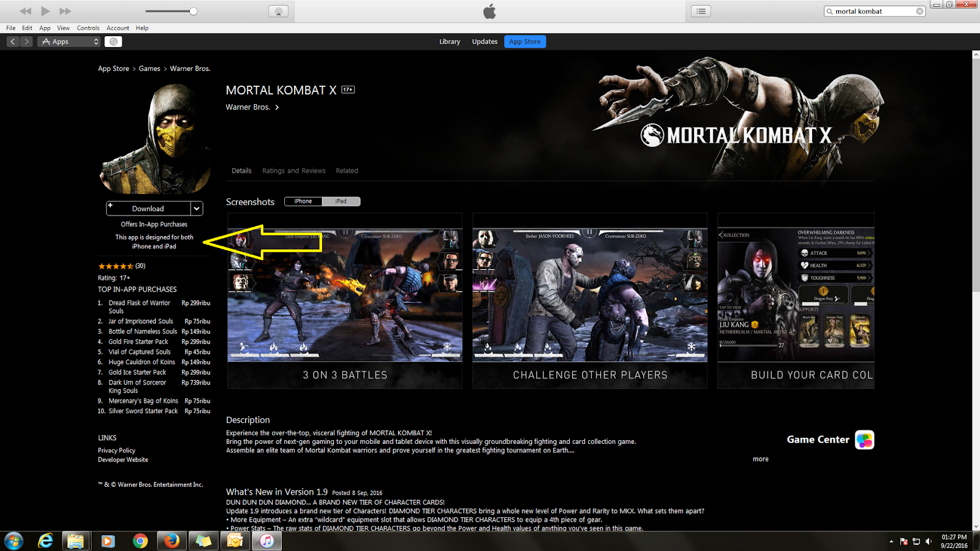
Task: Click the star rating with 30 reviews
Action: [122, 266]
